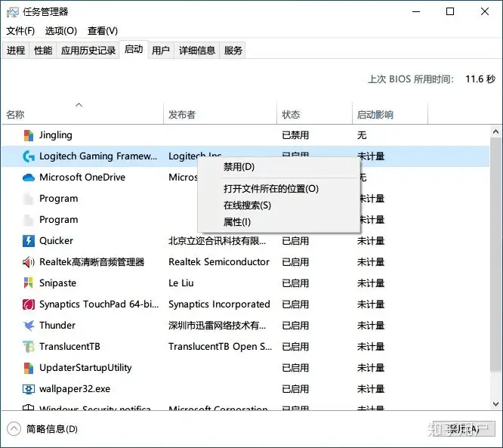503x448 pixels.
Task: Click the Synaptics TouchPad icon
Action: pos(29,304)
